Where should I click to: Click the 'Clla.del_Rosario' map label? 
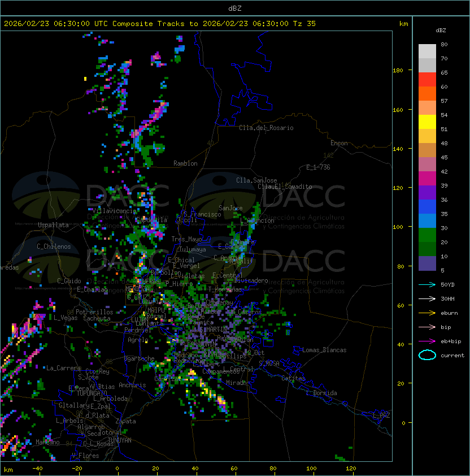pos(266,128)
